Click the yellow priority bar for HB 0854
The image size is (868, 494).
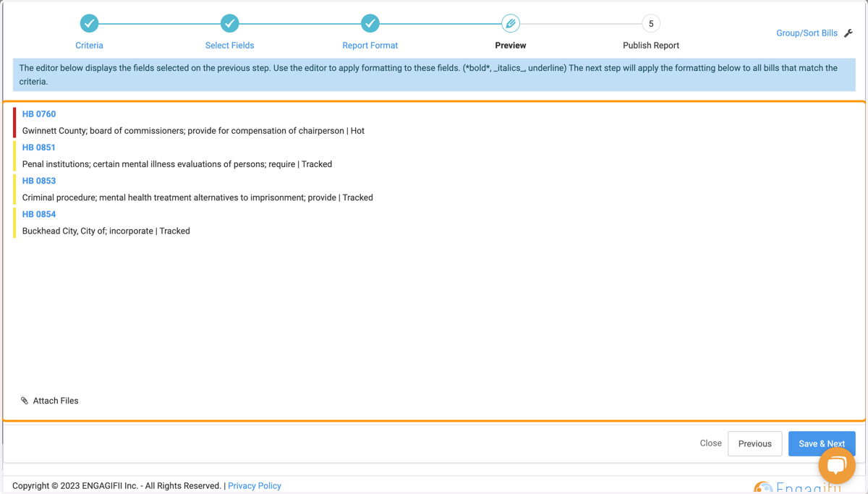[x=14, y=223]
